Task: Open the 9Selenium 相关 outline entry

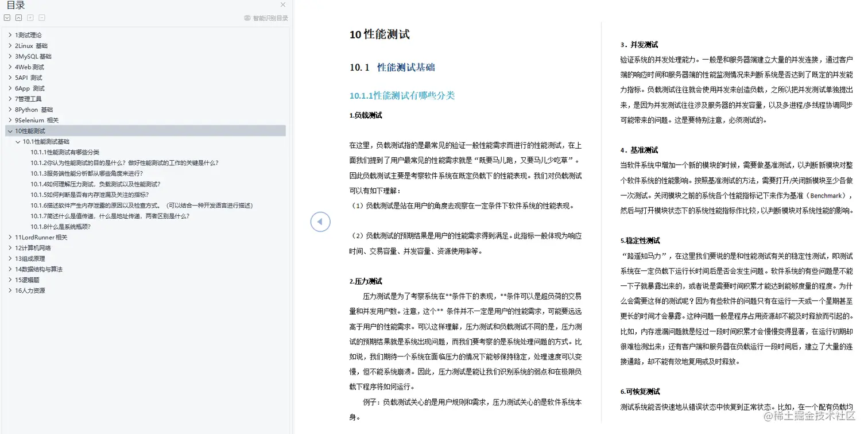Action: [37, 120]
